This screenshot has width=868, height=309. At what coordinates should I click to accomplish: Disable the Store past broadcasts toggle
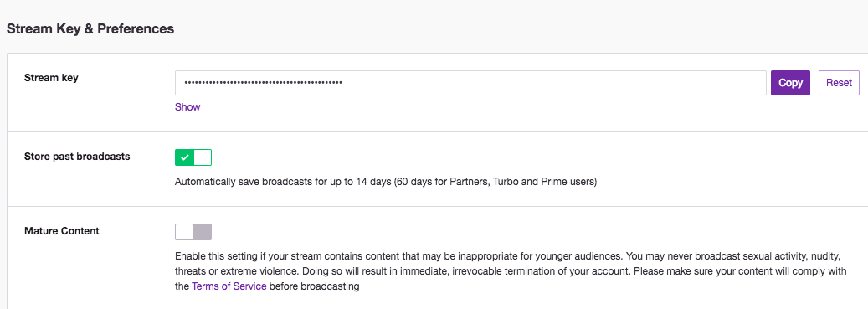(193, 157)
